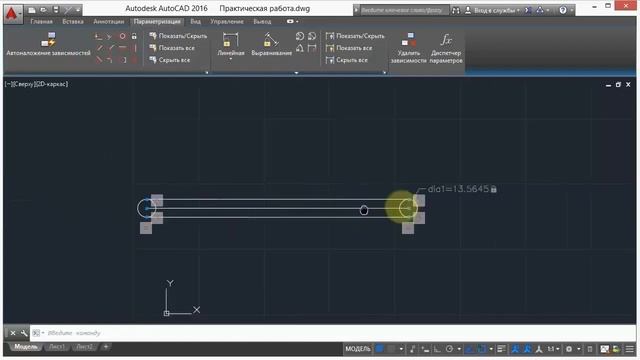Click the status bar customization hamburger icon
Viewport: 640px width, 360px height.
630,349
